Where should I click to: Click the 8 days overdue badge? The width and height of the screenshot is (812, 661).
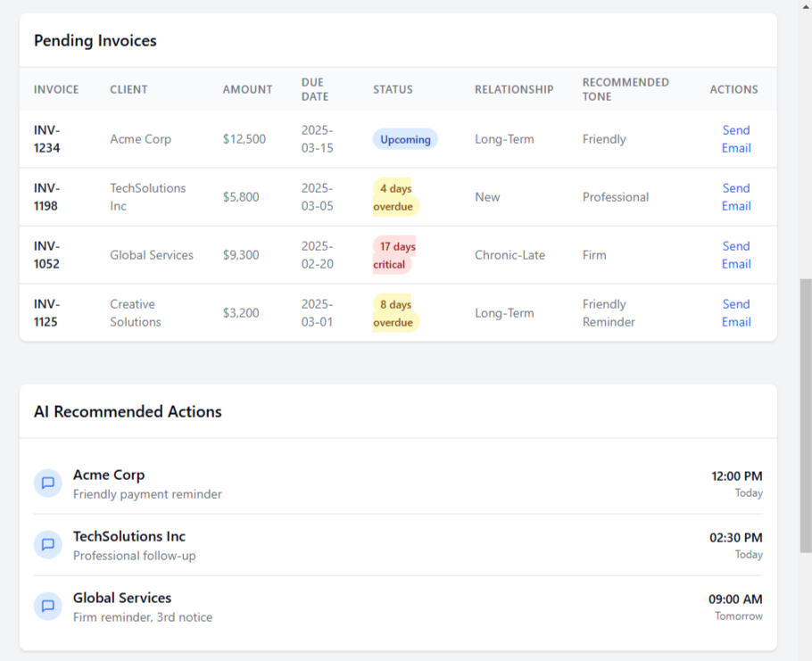(x=394, y=313)
